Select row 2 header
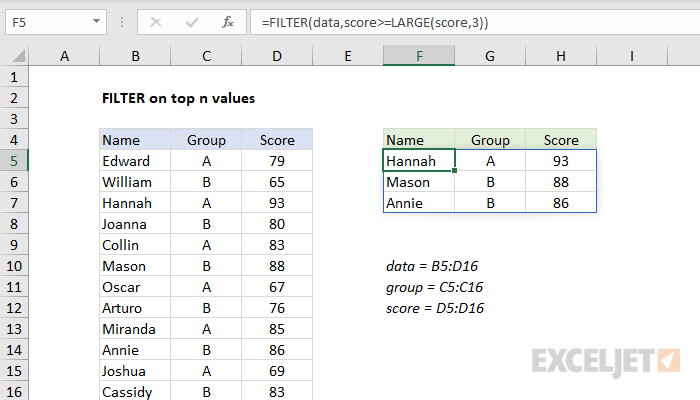Viewport: 700px width, 400px height. (14, 98)
